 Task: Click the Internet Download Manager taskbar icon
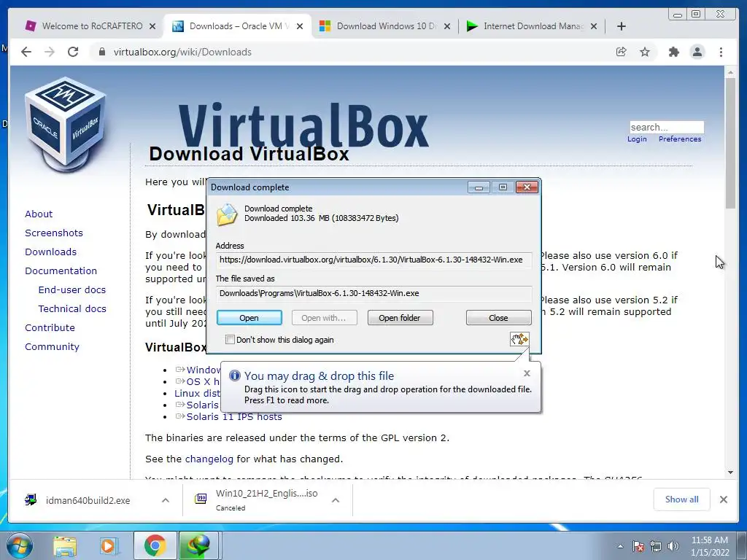pyautogui.click(x=198, y=546)
